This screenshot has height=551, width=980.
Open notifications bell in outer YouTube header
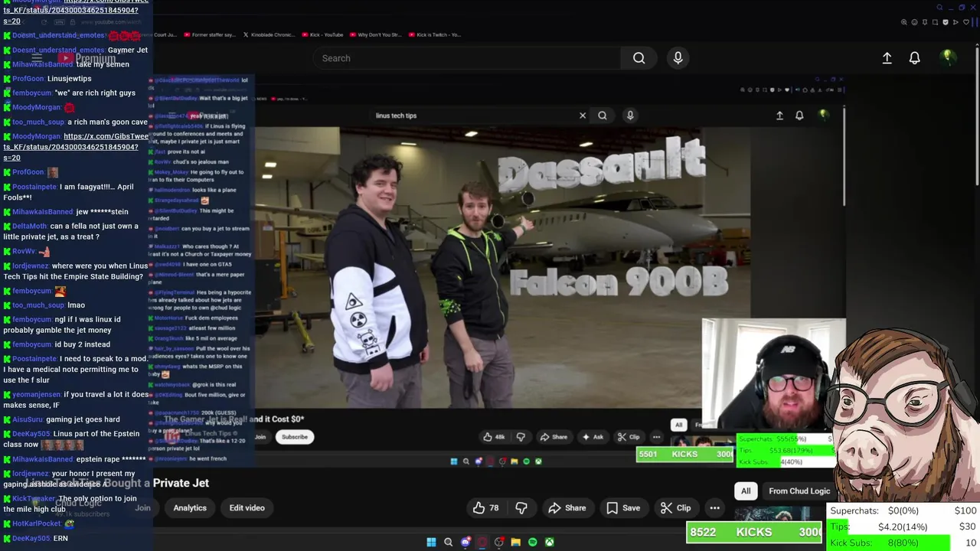tap(914, 58)
